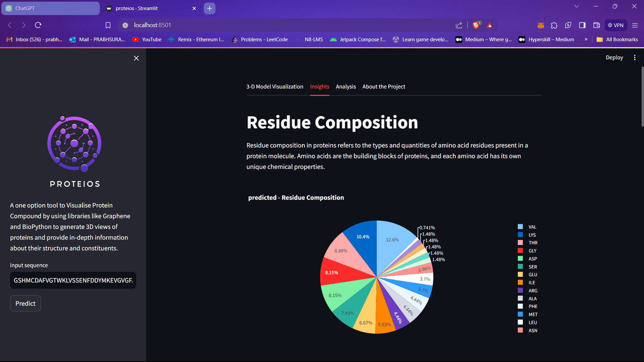Switch to the Analysis tab
The width and height of the screenshot is (644, 362).
346,87
